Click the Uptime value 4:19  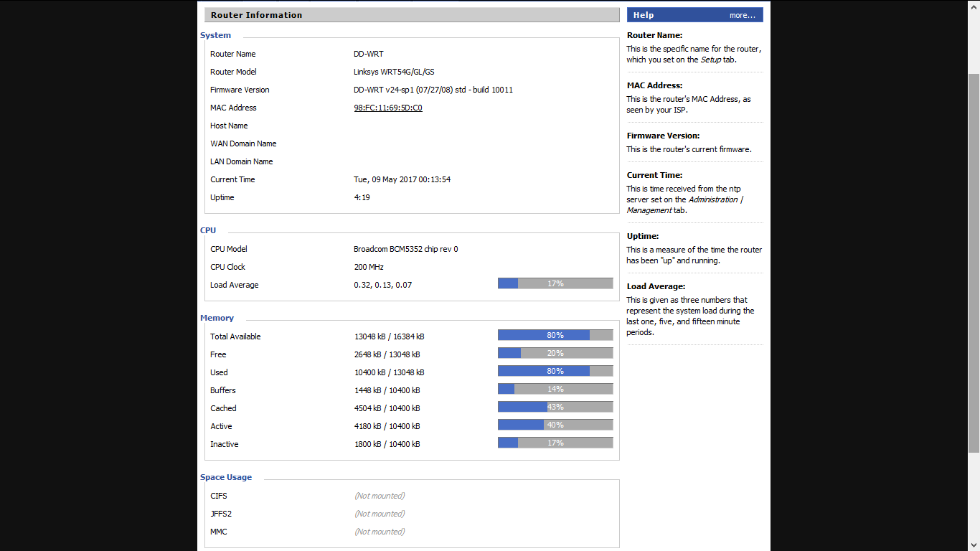362,197
